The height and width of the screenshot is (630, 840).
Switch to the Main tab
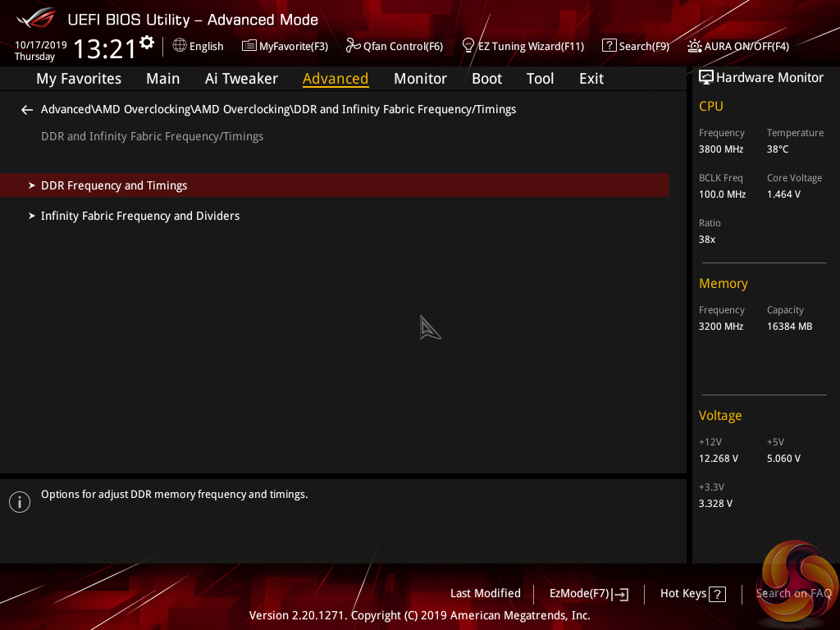163,79
